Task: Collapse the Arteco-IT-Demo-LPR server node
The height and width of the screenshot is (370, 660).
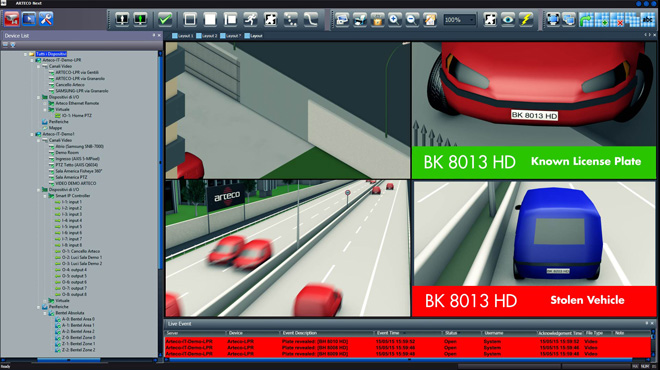Action: click(32, 60)
